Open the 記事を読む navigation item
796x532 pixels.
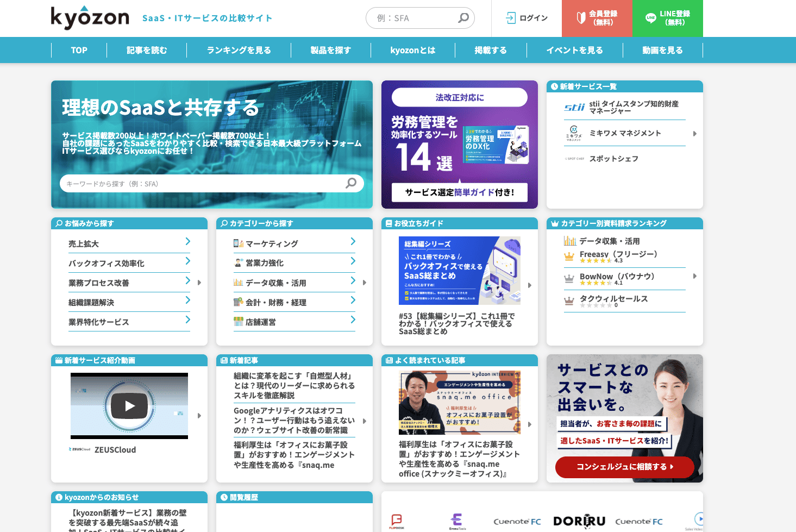pyautogui.click(x=147, y=50)
